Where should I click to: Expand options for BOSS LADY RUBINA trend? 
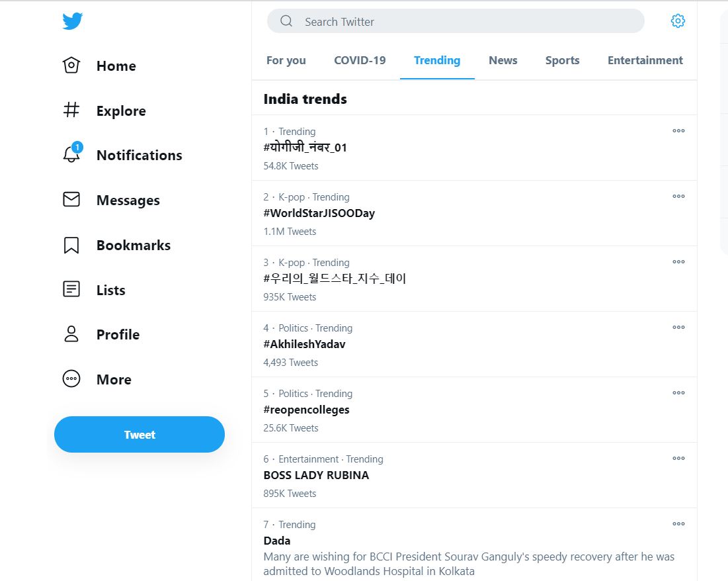coord(678,459)
